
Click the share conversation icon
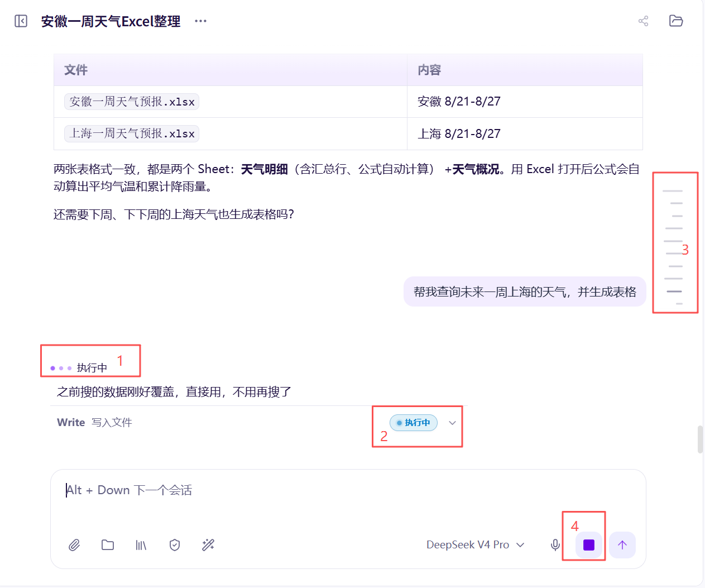[644, 21]
